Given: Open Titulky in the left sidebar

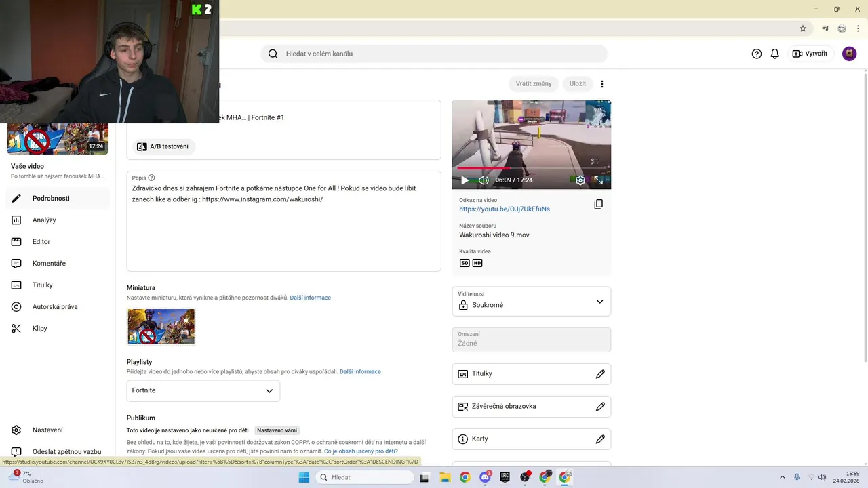Looking at the screenshot, I should click(58, 285).
